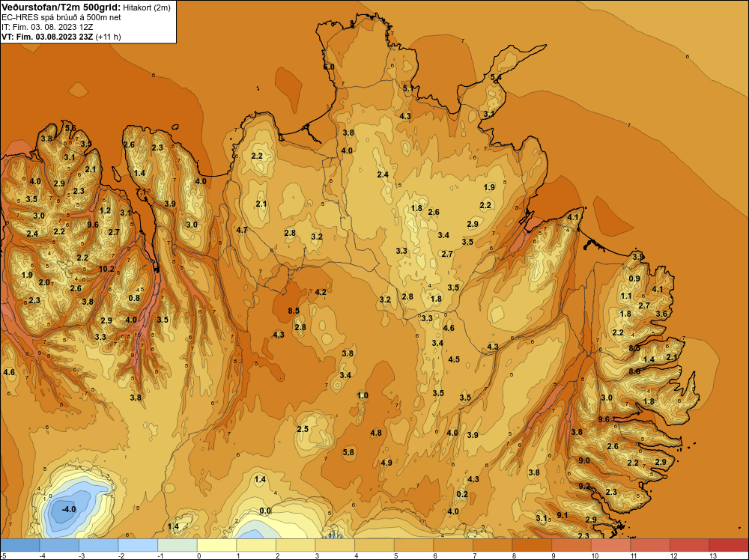Viewport: 749px width, 560px height.
Task: Click the pale yellow legend swatch between 0 and 1
Action: coord(217,545)
